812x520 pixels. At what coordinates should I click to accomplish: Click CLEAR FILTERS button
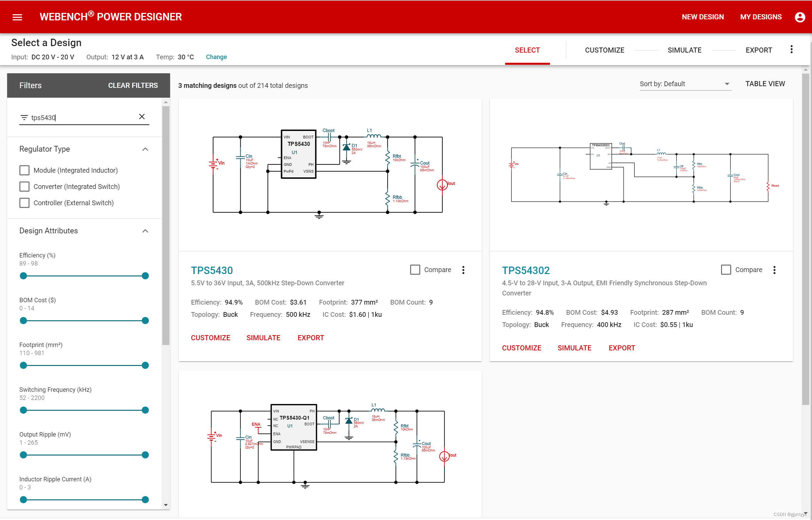(133, 85)
